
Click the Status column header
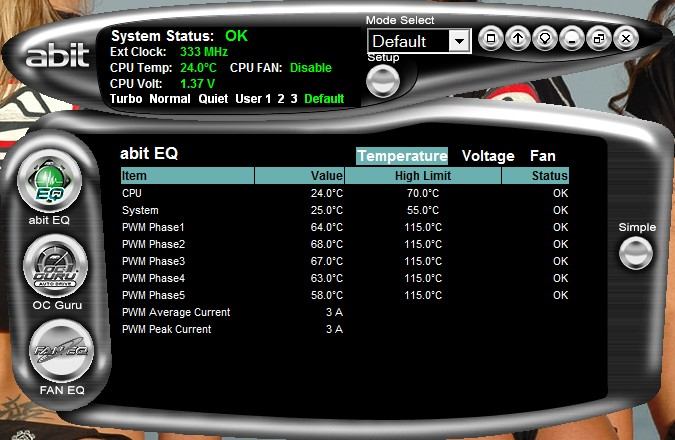[x=535, y=176]
